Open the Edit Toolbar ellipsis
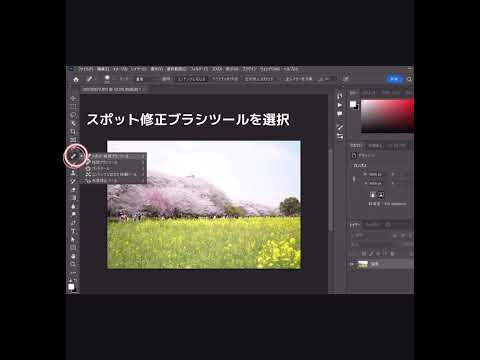This screenshot has width=480, height=360. click(x=73, y=272)
